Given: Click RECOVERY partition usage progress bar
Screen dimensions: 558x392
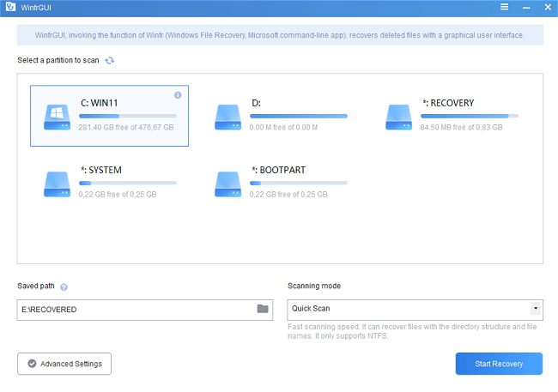Looking at the screenshot, I should (x=470, y=116).
